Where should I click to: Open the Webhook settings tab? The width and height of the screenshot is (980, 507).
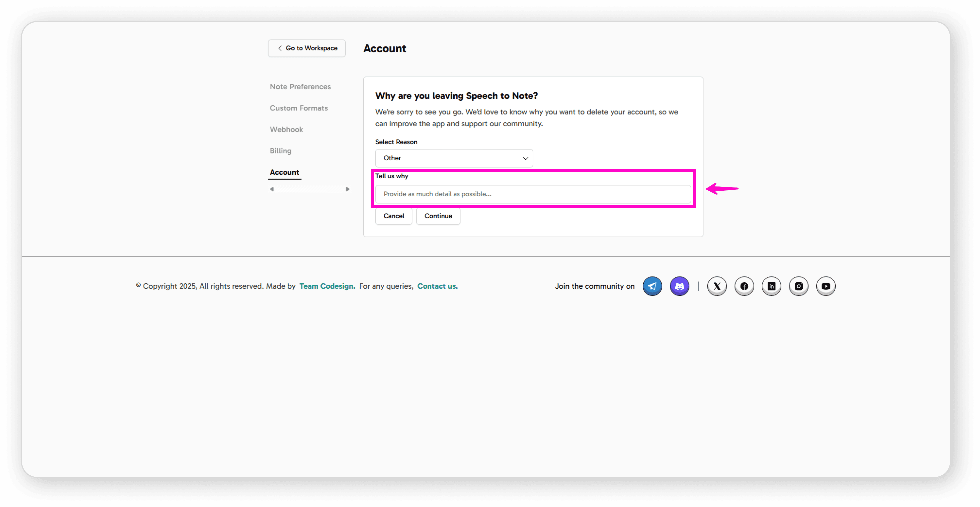click(286, 130)
